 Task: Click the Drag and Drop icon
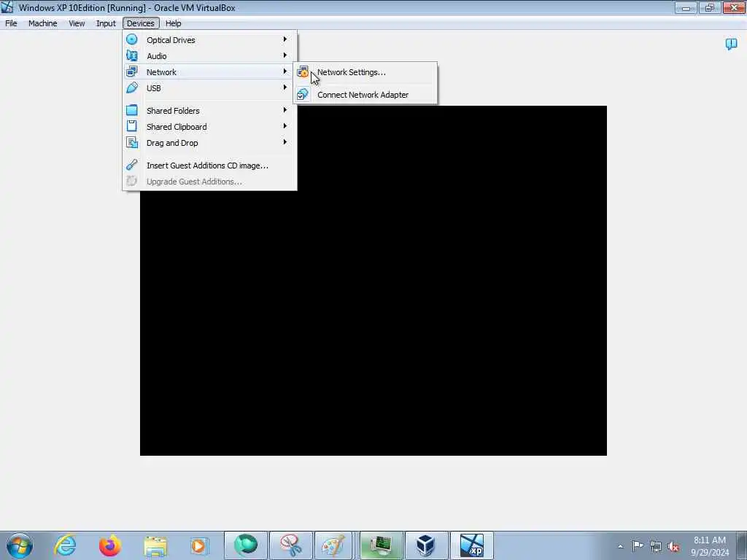click(132, 142)
